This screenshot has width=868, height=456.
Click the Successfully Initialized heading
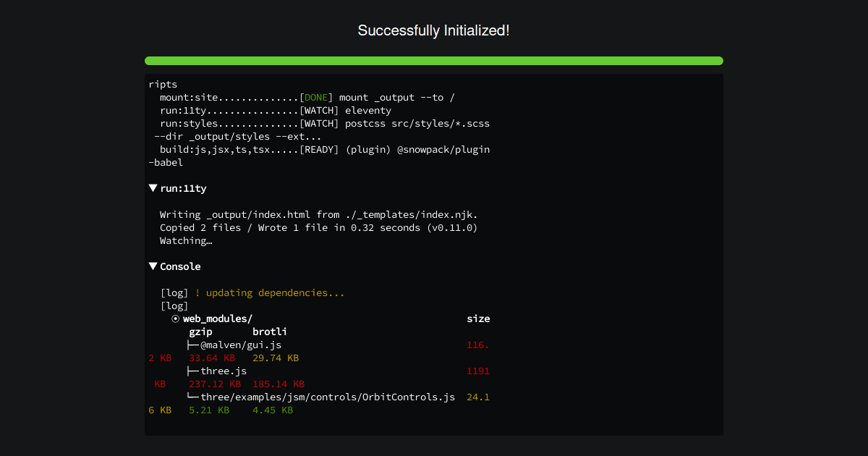[x=433, y=30]
